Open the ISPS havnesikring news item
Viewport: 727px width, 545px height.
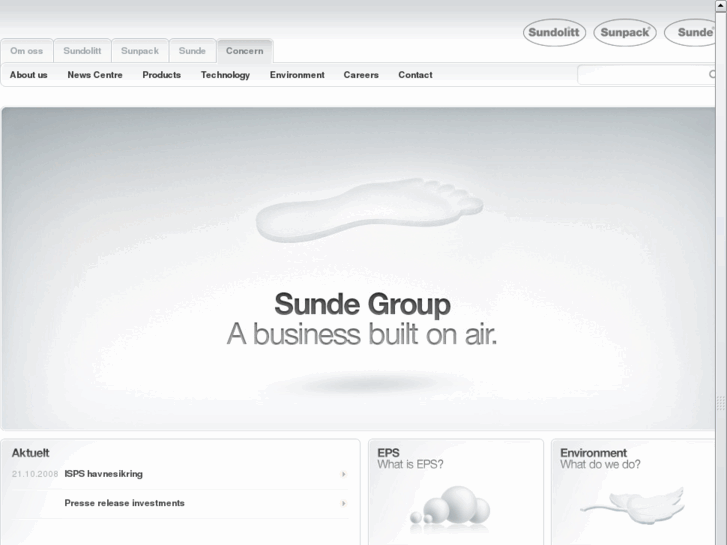[x=103, y=474]
